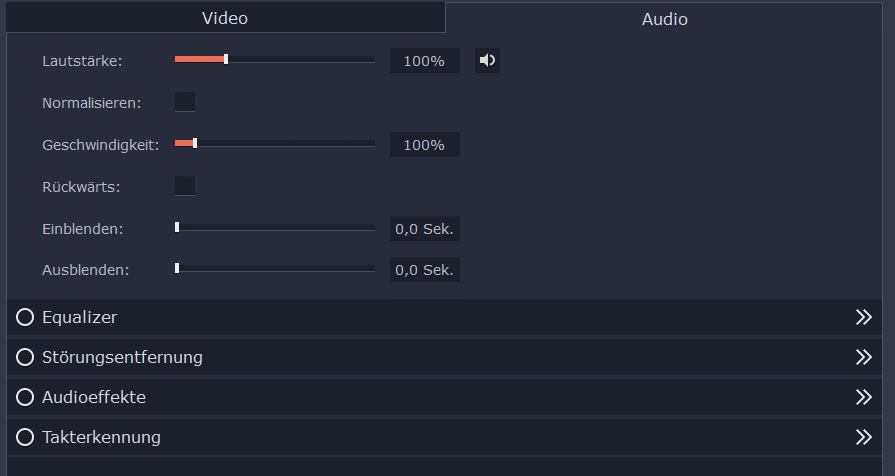Viewport: 895px width, 476px height.
Task: Toggle the Equalizer circle on
Action: (25, 317)
